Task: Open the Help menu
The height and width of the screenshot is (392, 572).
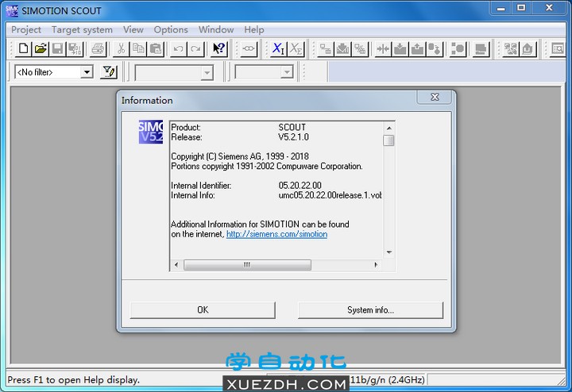Action: coord(254,29)
